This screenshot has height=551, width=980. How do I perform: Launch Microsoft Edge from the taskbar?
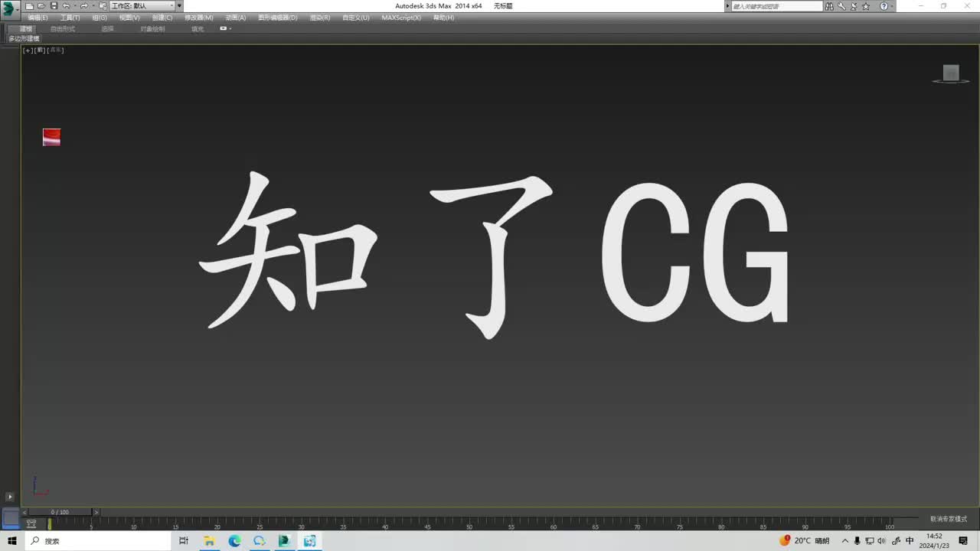(x=234, y=541)
